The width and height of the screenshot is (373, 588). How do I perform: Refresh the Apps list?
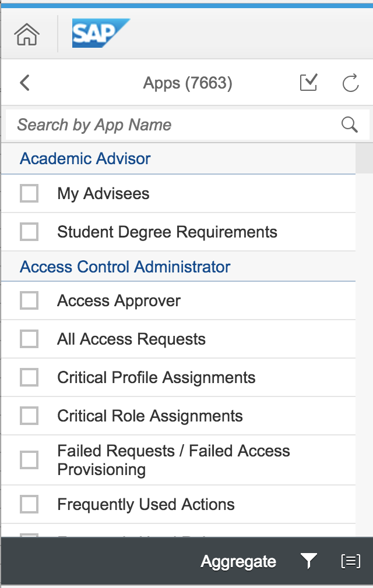[350, 83]
